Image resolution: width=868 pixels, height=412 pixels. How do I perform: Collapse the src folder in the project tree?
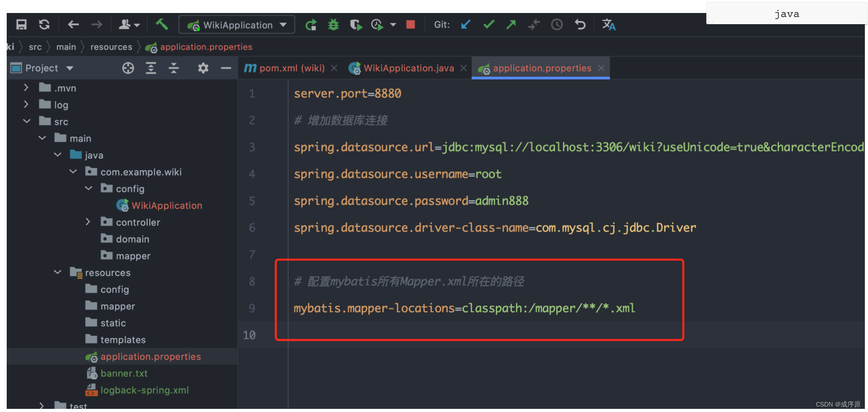click(x=26, y=121)
